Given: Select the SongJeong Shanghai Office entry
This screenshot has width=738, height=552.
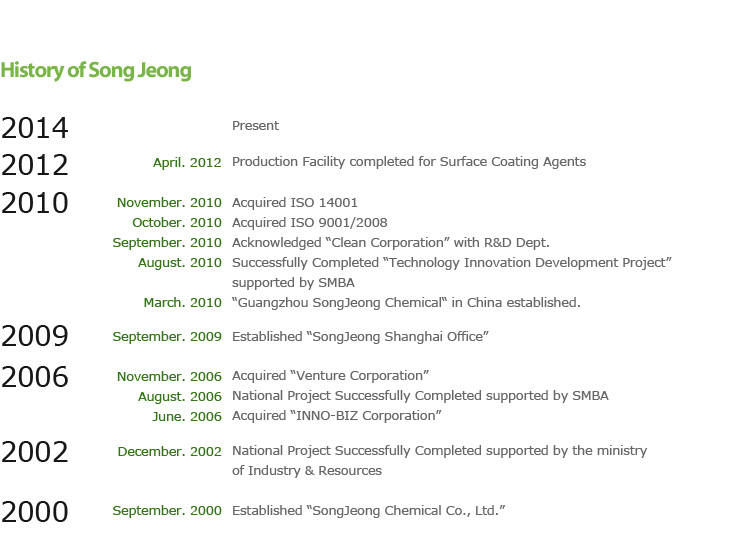Looking at the screenshot, I should [x=361, y=337].
